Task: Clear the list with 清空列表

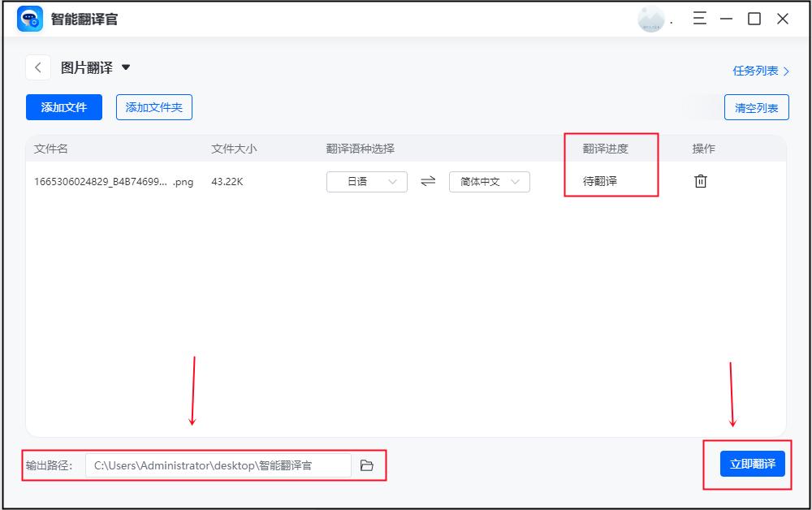Action: (756, 107)
